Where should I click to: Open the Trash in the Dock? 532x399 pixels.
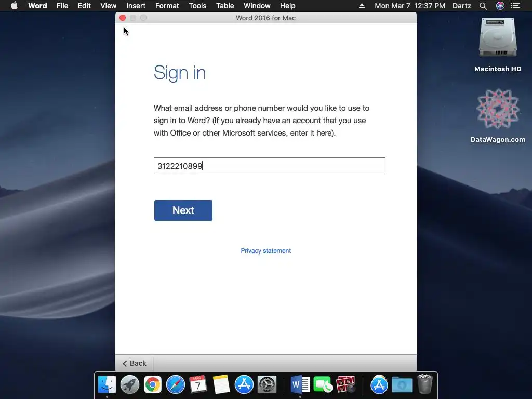[425, 385]
